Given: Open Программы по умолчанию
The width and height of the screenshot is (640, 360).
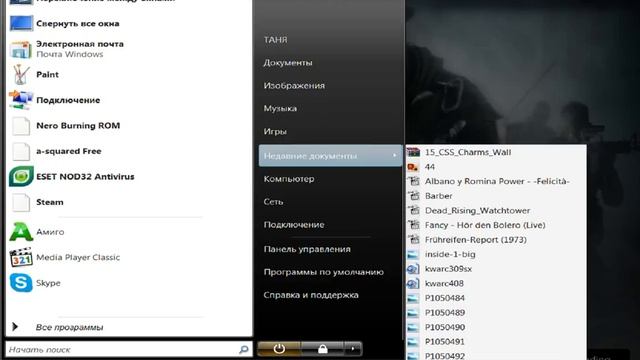Looking at the screenshot, I should 324,272.
